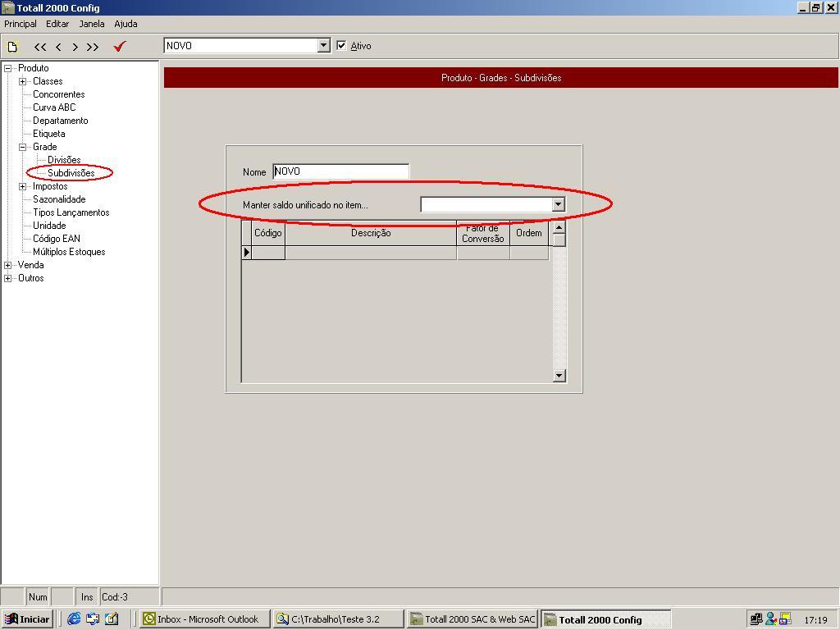Select Curva ABC in the tree
The image size is (840, 630).
tap(54, 107)
